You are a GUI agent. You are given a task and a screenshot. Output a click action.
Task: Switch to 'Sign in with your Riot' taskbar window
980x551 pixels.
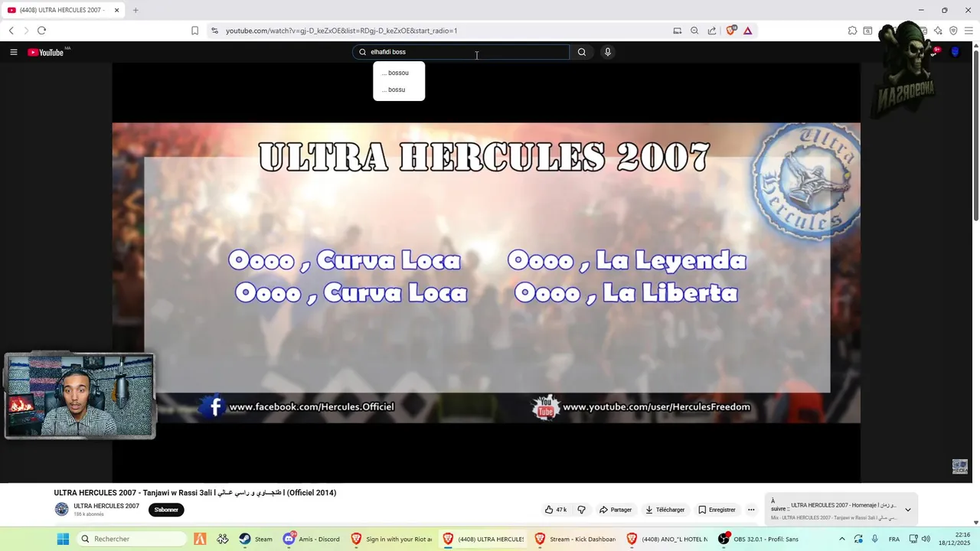point(391,539)
